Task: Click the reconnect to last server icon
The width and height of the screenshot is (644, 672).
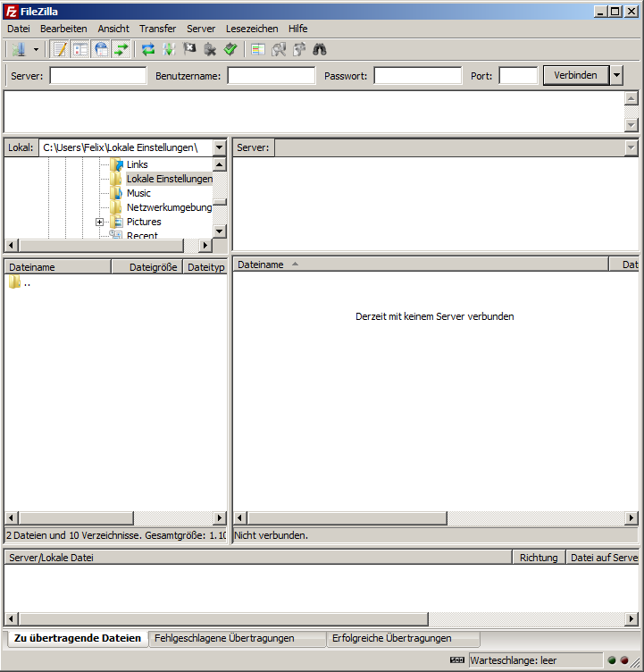Action: 230,50
